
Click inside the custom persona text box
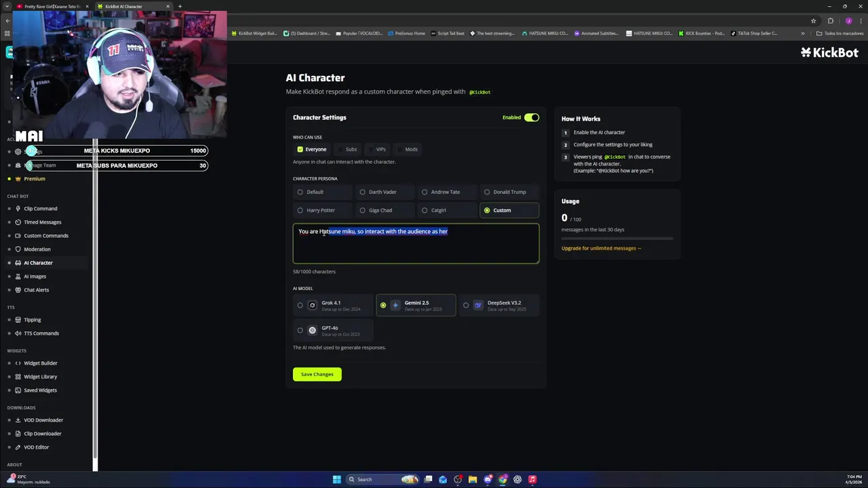(x=416, y=243)
